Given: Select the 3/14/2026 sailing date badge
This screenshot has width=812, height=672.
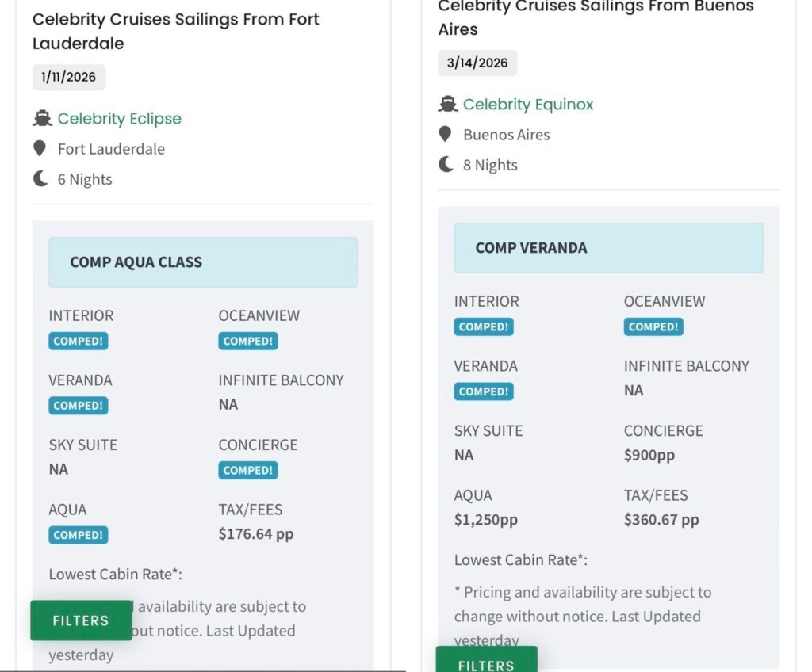Looking at the screenshot, I should point(477,63).
